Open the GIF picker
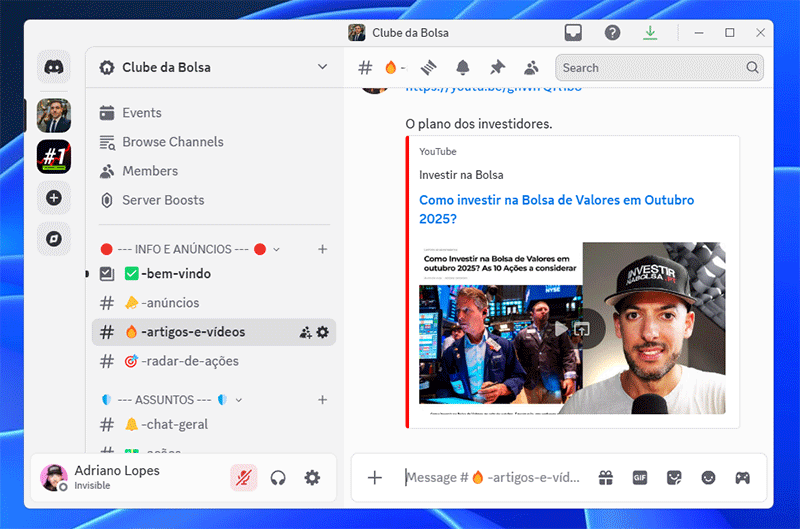800x529 pixels. [640, 477]
